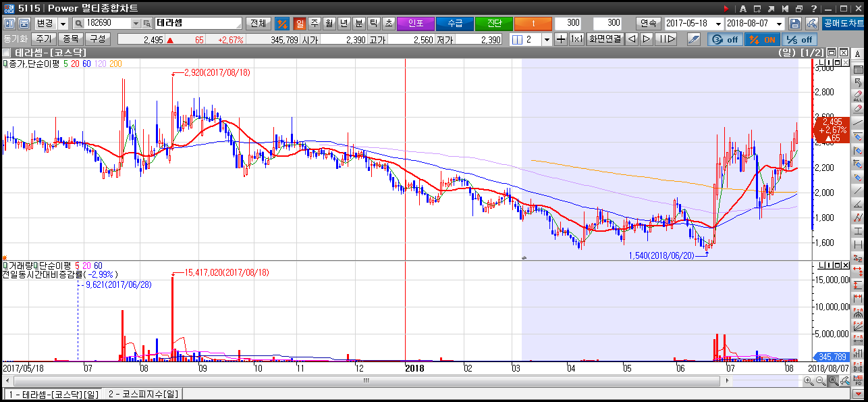Toggle the rightmost 'off' ratio button
The image size is (868, 402).
coord(798,39)
